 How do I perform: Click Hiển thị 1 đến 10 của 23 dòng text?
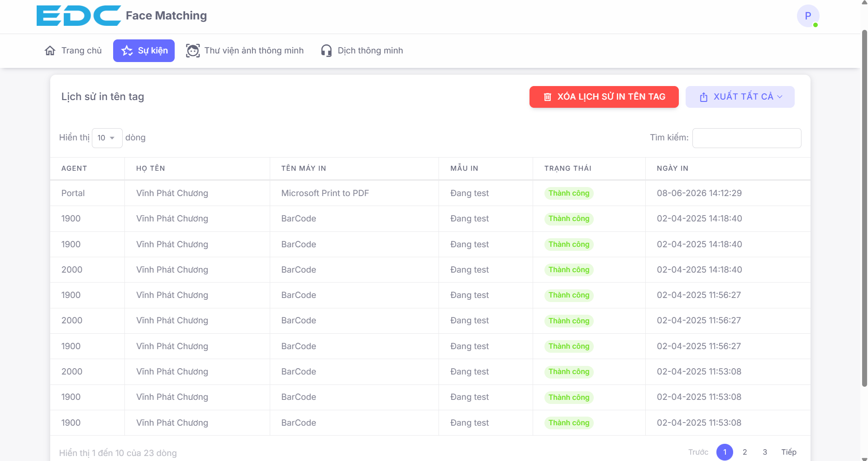coord(118,453)
